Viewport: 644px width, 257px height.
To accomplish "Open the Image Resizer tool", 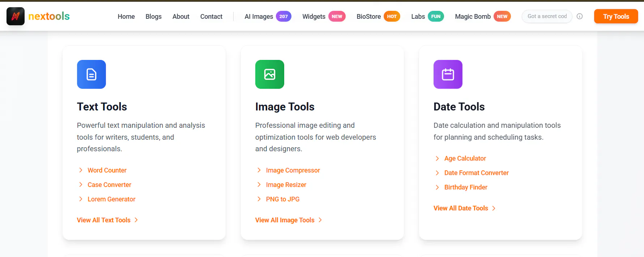I will pyautogui.click(x=286, y=184).
